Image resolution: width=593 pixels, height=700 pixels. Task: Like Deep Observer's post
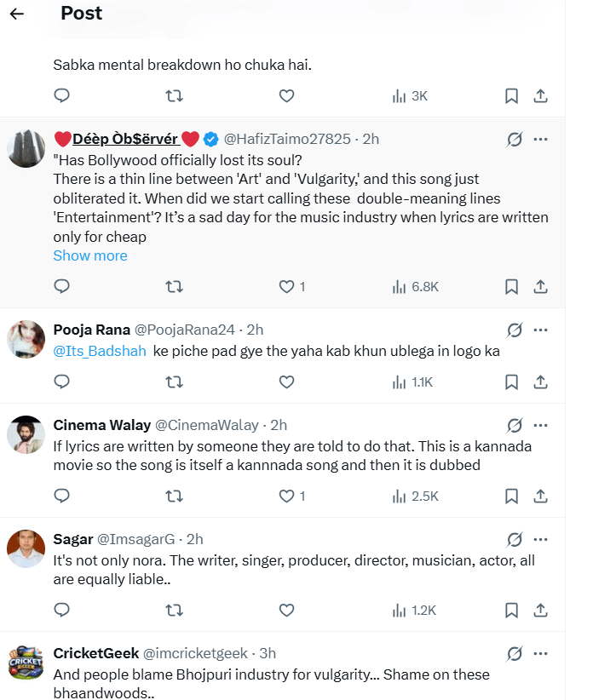pos(287,287)
